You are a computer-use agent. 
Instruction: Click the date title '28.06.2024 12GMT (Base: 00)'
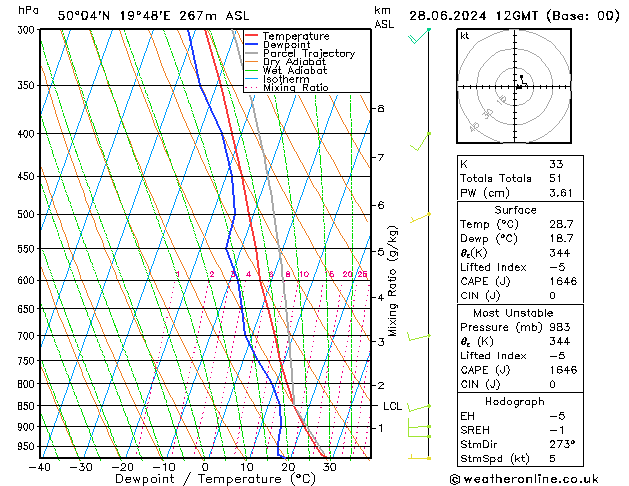pyautogui.click(x=514, y=16)
